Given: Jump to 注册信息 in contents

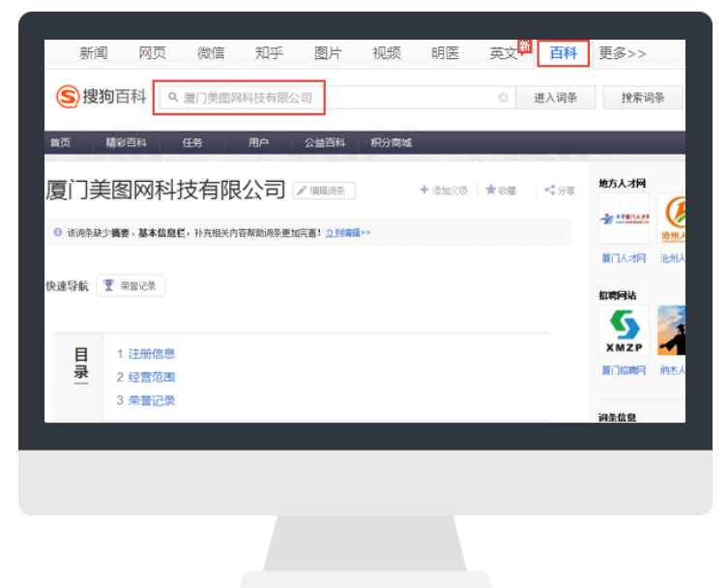Looking at the screenshot, I should pos(152,354).
